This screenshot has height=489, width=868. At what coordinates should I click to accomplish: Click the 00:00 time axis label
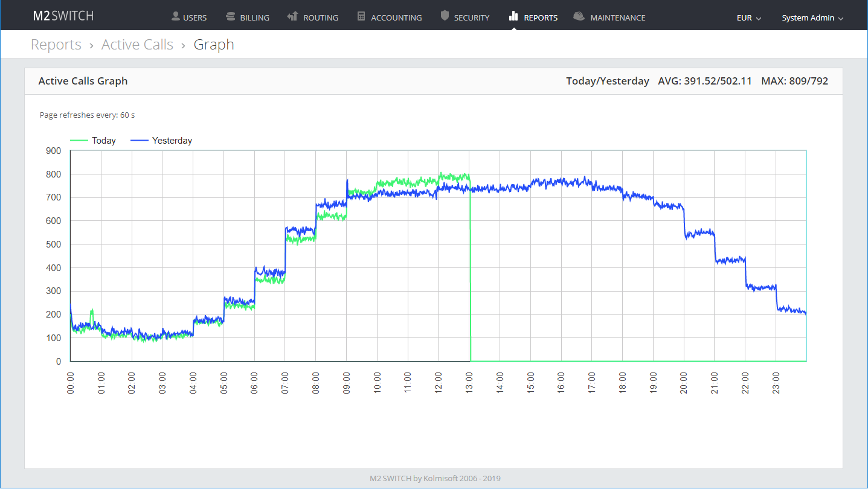coord(71,383)
